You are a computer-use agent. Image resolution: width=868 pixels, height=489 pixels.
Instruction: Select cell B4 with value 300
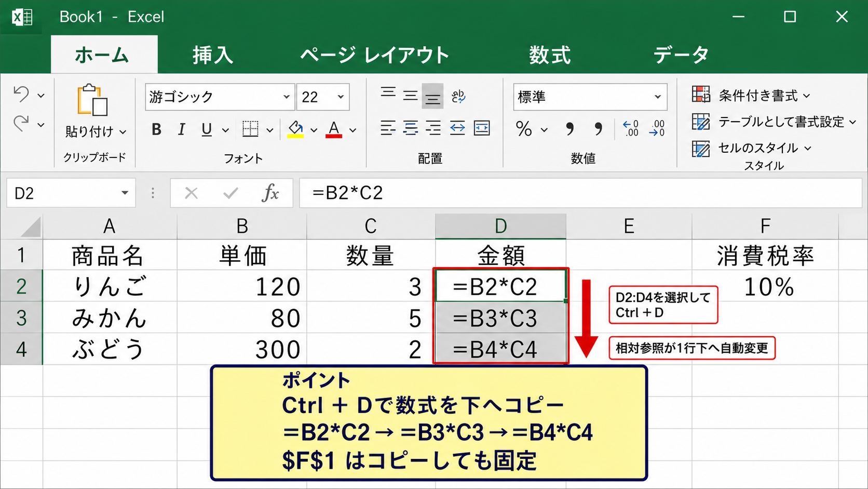coord(242,349)
